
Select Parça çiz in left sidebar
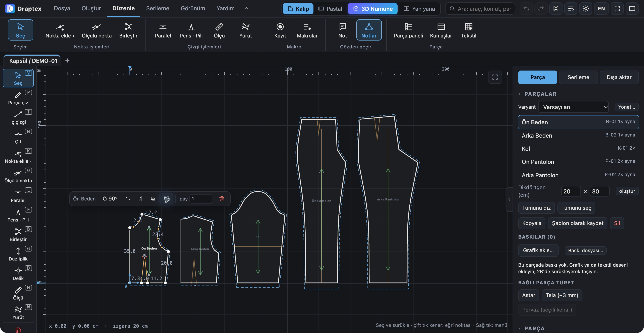(18, 98)
